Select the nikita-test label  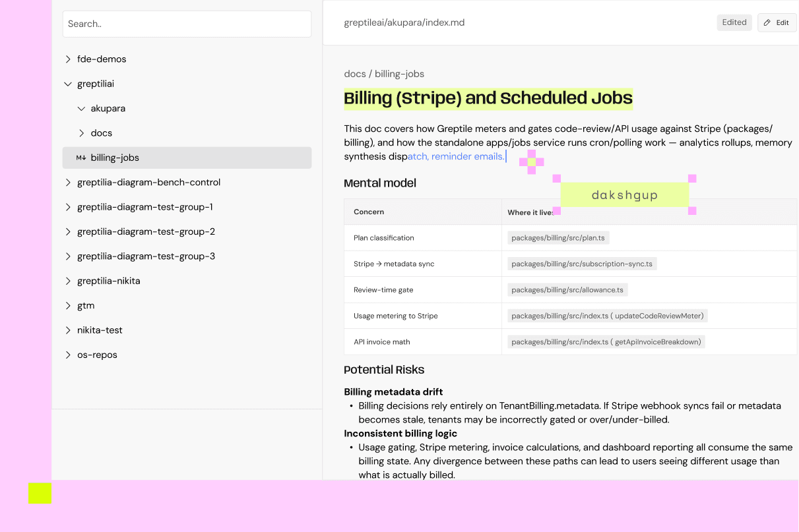[100, 330]
